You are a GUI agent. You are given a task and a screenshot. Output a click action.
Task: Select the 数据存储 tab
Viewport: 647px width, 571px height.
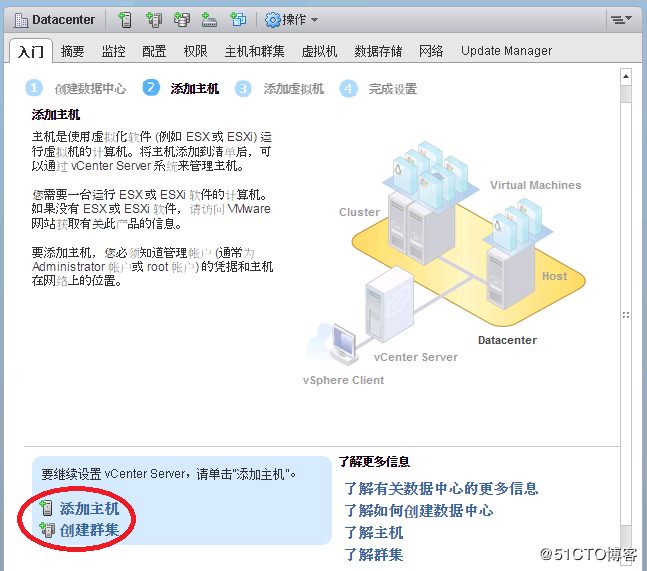pos(378,51)
